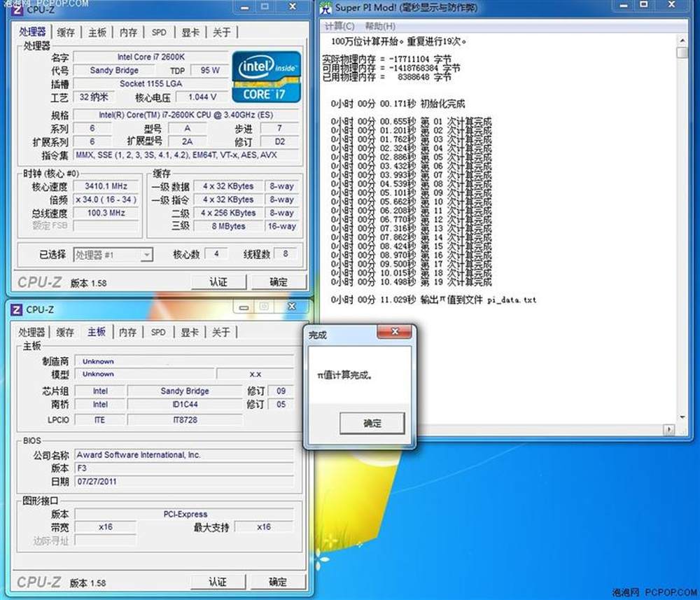Click the LPCIO model value "IT8728"
Image resolution: width=700 pixels, height=600 pixels.
click(185, 419)
